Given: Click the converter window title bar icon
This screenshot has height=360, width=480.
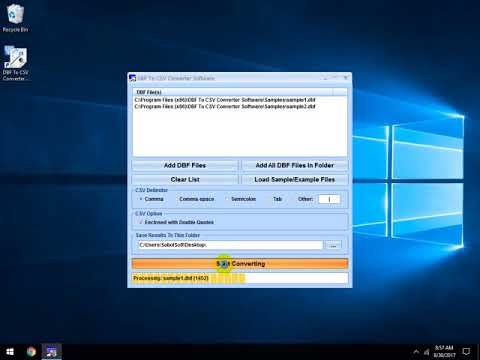Looking at the screenshot, I should click(132, 78).
